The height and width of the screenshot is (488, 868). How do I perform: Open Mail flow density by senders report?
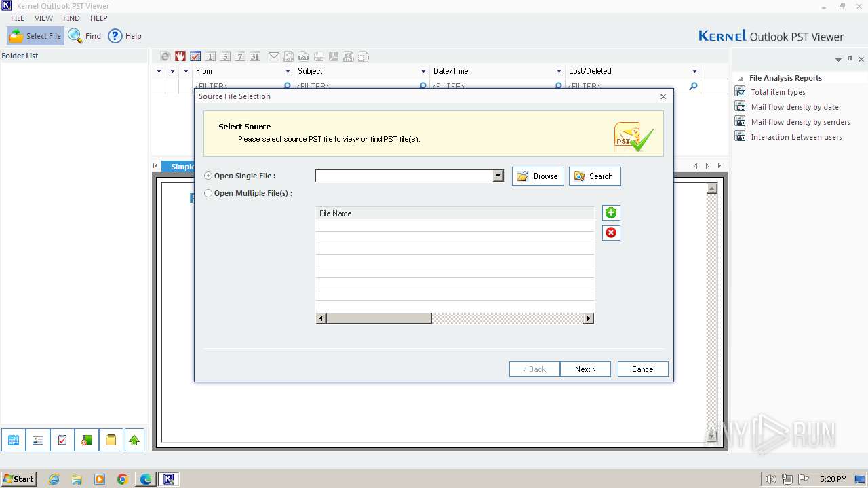pyautogui.click(x=800, y=122)
